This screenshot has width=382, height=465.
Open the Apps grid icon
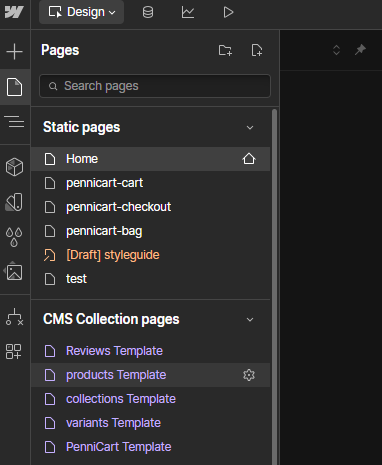click(x=14, y=351)
